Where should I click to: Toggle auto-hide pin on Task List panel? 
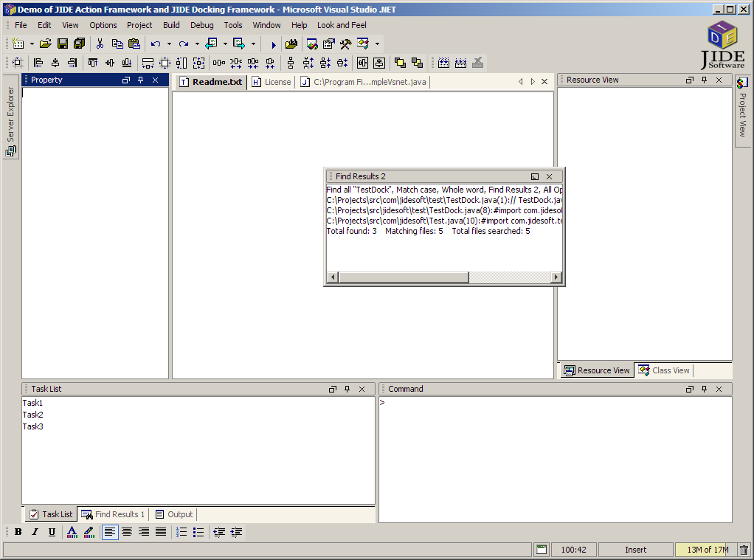tap(347, 389)
